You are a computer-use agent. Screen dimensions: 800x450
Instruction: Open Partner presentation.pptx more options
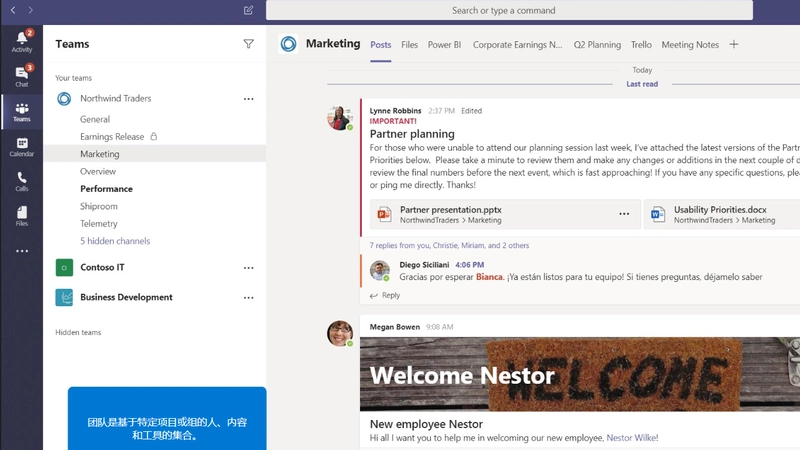[624, 214]
